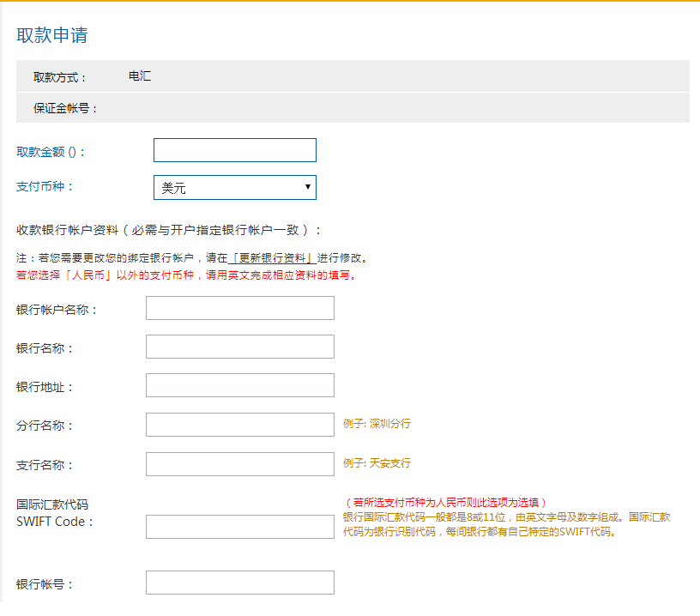Click the 国际汇款代码 SWIFT Code label

53,513
